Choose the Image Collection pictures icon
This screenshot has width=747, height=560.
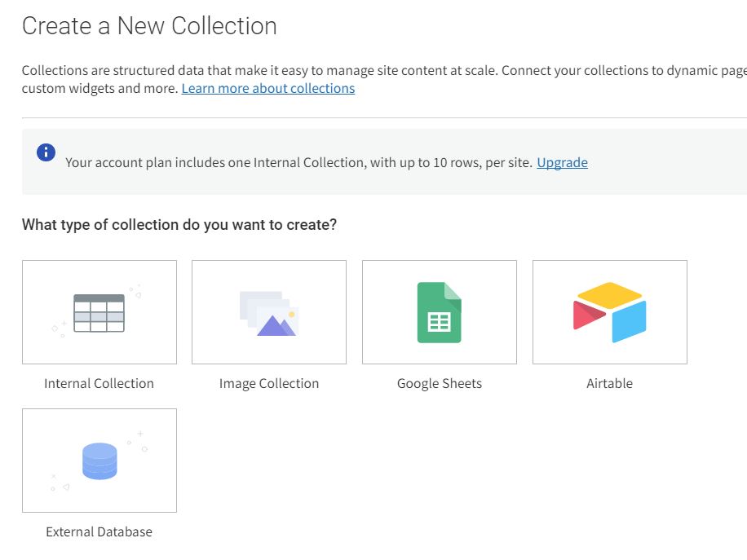coord(268,313)
